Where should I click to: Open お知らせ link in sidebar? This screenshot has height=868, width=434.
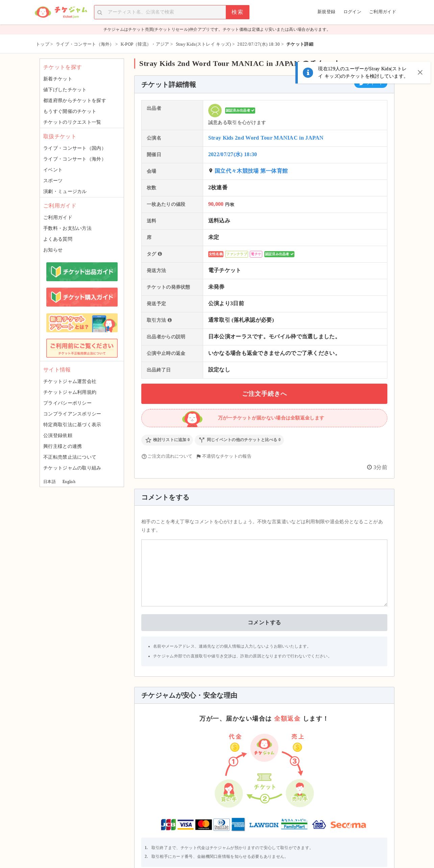pyautogui.click(x=53, y=250)
